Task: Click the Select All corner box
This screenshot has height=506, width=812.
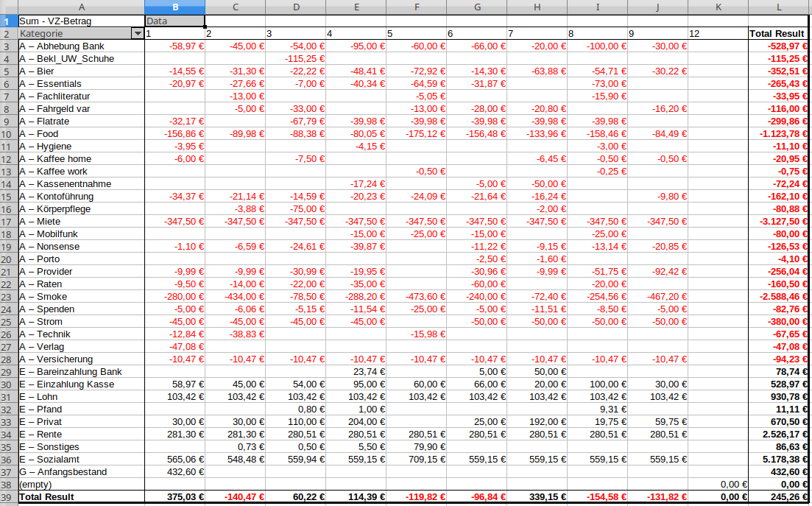Action: [8, 7]
